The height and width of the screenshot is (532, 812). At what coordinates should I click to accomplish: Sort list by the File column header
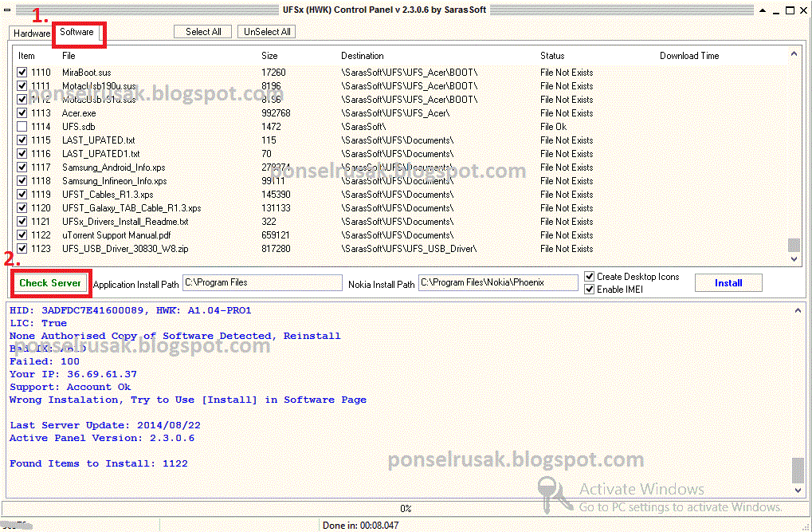pos(69,56)
